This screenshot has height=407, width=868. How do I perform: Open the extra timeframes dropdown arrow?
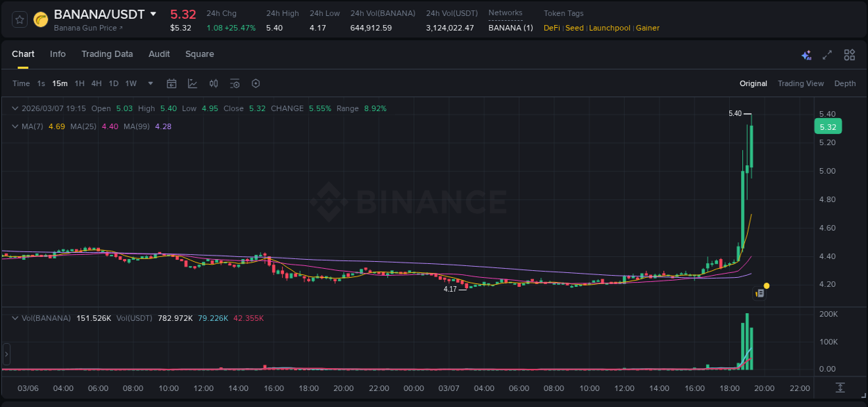point(150,83)
